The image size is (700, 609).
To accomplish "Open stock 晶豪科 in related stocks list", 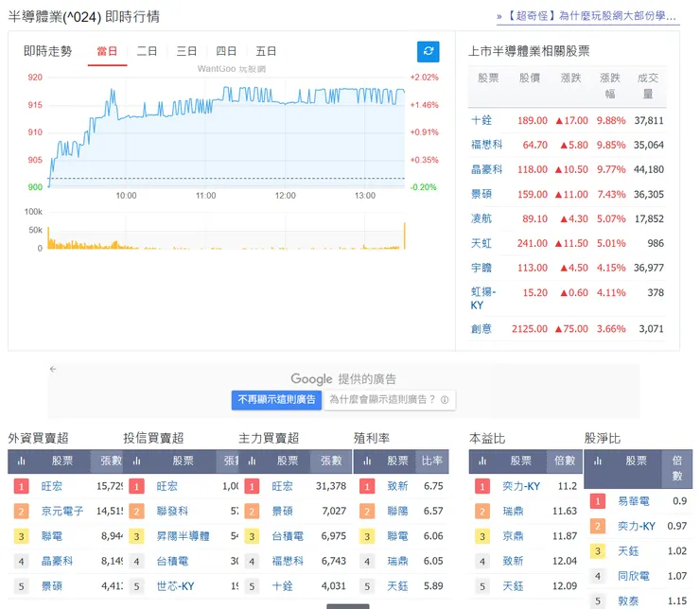I will (486, 169).
